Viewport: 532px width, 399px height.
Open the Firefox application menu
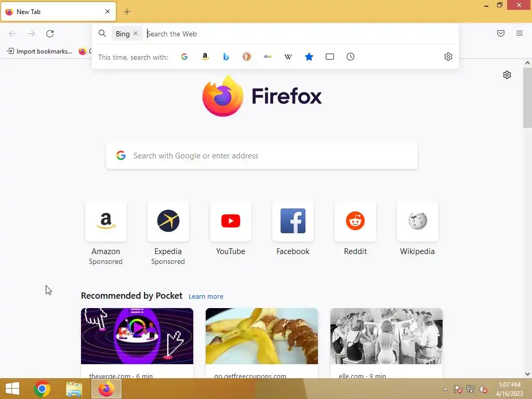(519, 33)
